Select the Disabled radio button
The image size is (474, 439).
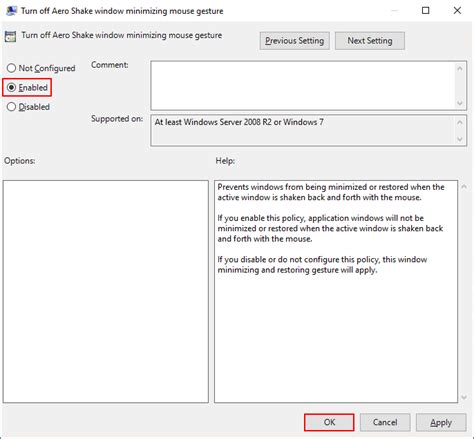(x=11, y=107)
